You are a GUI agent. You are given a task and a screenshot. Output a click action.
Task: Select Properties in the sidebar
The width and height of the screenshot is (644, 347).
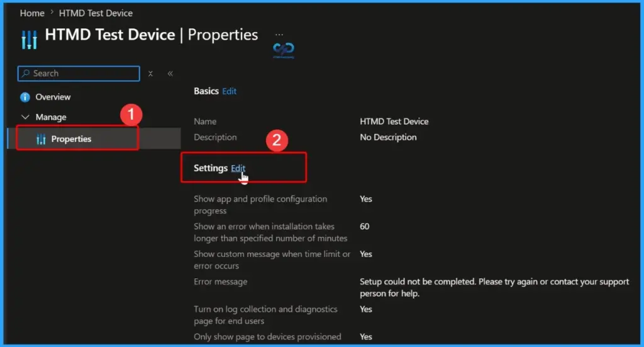coord(94,139)
